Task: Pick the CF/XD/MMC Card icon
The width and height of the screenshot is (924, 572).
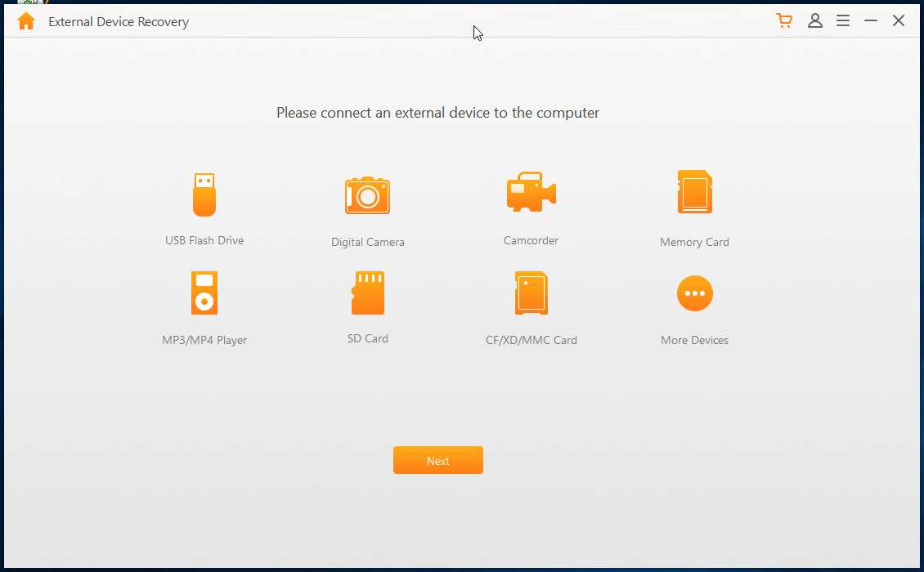Action: 531,293
